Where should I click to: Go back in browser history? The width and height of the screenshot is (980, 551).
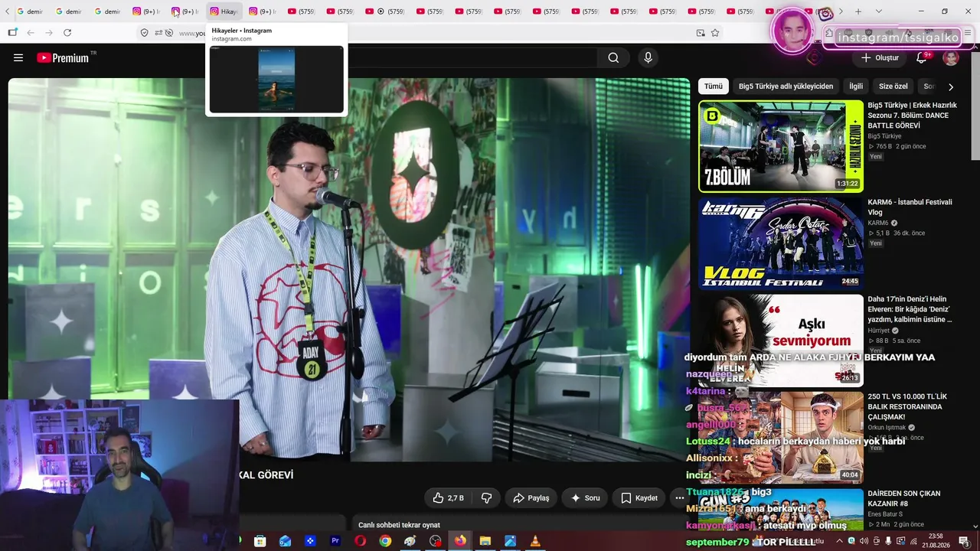[31, 33]
